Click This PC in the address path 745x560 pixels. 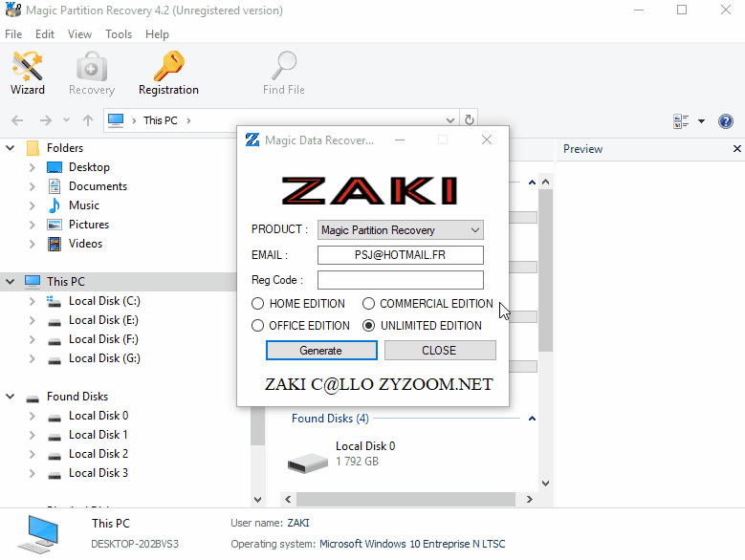point(160,120)
